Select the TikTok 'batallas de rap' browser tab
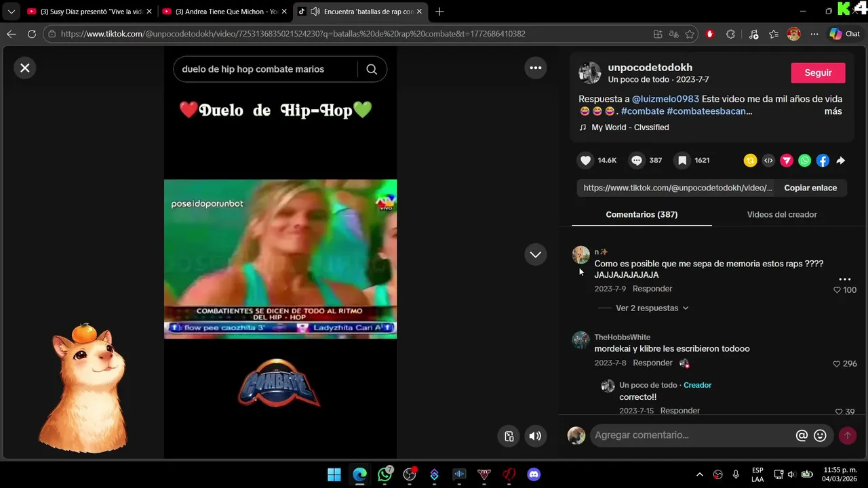Image resolution: width=868 pixels, height=488 pixels. [360, 12]
